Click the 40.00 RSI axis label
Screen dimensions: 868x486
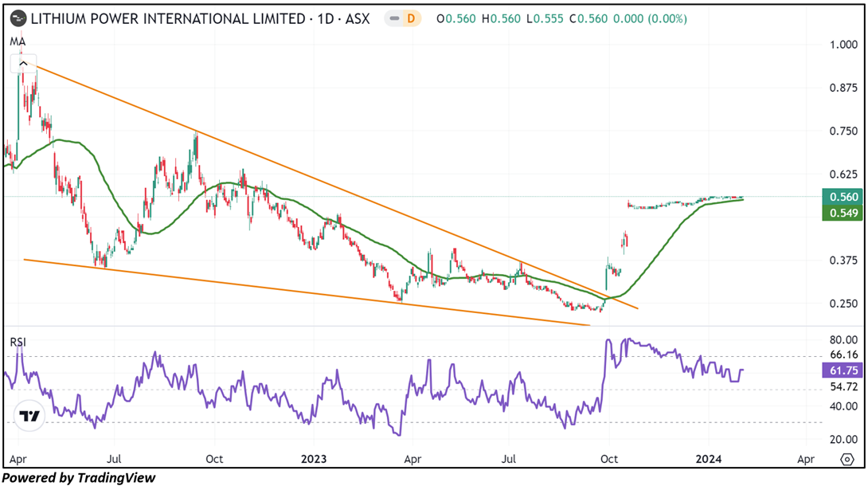843,406
